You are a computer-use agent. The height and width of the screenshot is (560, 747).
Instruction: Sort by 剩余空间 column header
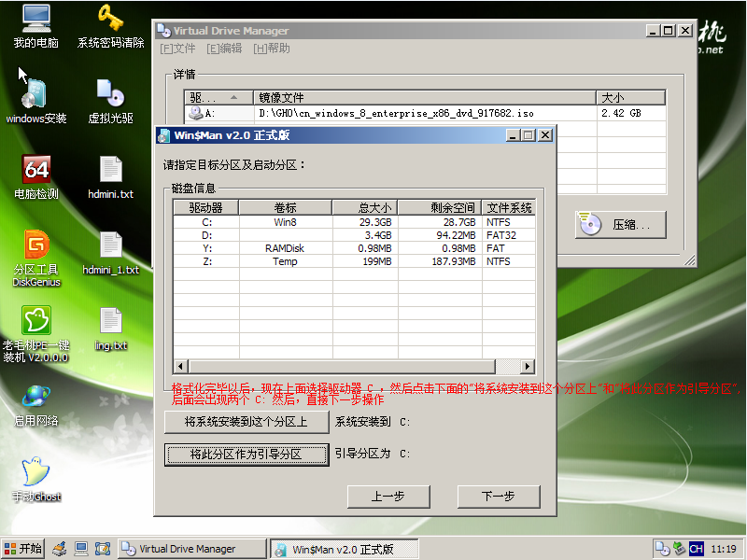pos(440,207)
